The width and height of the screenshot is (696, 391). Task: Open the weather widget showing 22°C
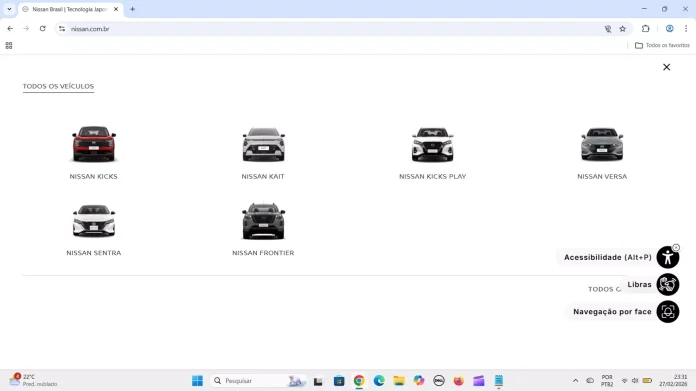pyautogui.click(x=34, y=380)
